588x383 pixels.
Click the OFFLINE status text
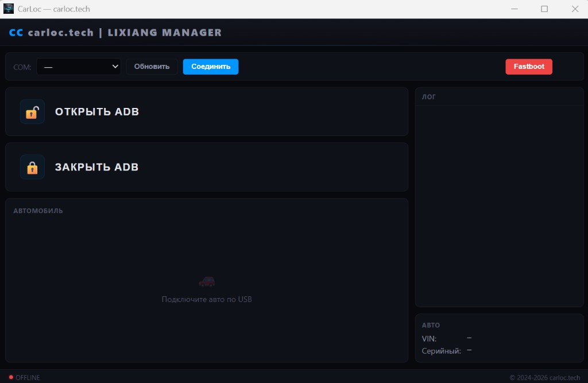[x=28, y=377]
